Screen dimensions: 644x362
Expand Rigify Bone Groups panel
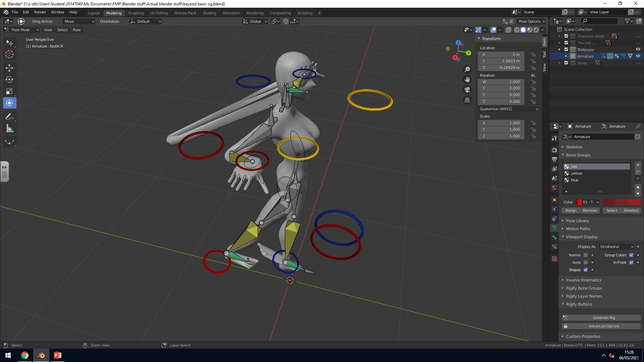tap(584, 288)
